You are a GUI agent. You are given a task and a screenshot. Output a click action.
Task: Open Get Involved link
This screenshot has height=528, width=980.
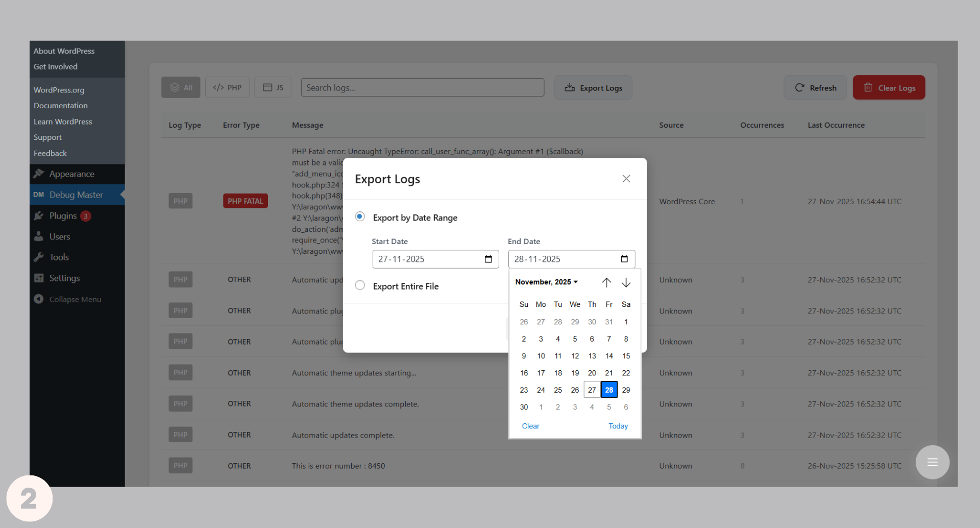[x=56, y=67]
